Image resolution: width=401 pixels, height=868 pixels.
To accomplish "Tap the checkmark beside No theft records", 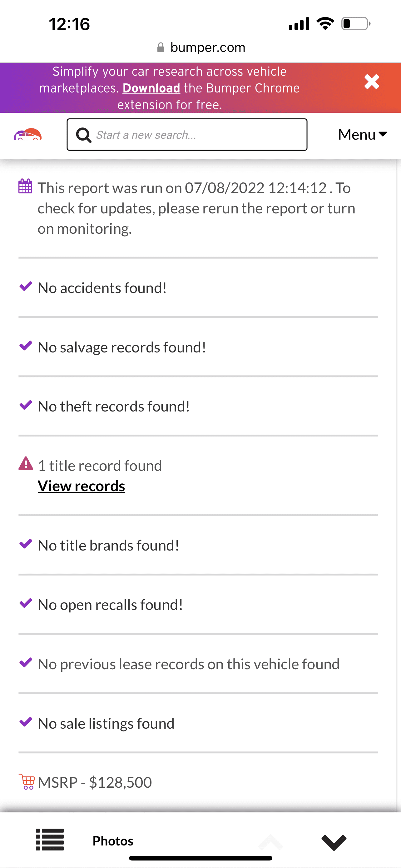I will pos(26,405).
